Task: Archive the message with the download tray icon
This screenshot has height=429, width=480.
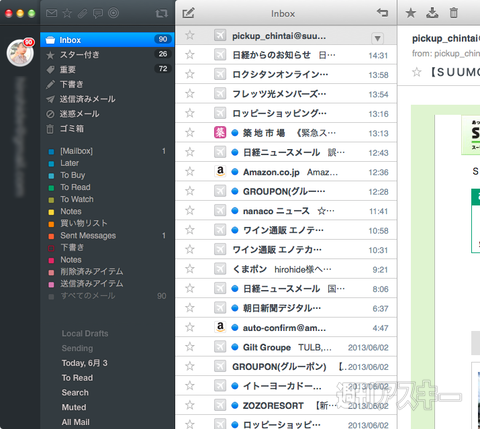Action: coord(432,13)
